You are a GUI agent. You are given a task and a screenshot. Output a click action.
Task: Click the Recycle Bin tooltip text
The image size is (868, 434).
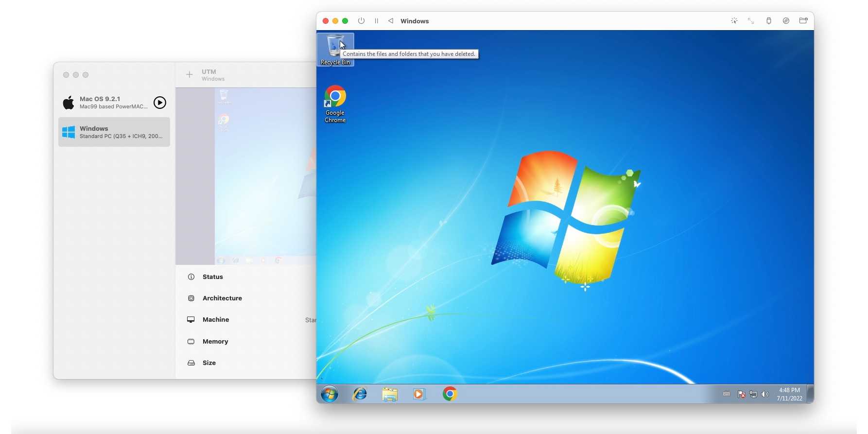[x=409, y=54]
